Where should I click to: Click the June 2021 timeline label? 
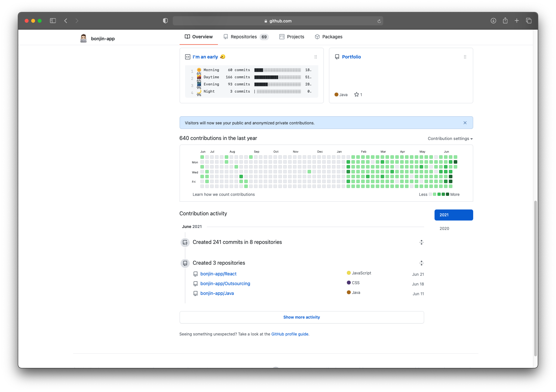coord(192,227)
